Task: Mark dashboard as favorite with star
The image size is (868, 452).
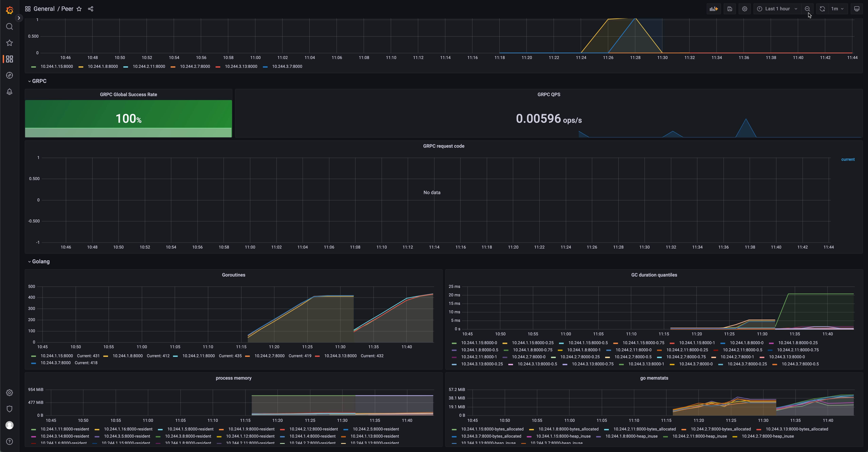Action: [79, 9]
